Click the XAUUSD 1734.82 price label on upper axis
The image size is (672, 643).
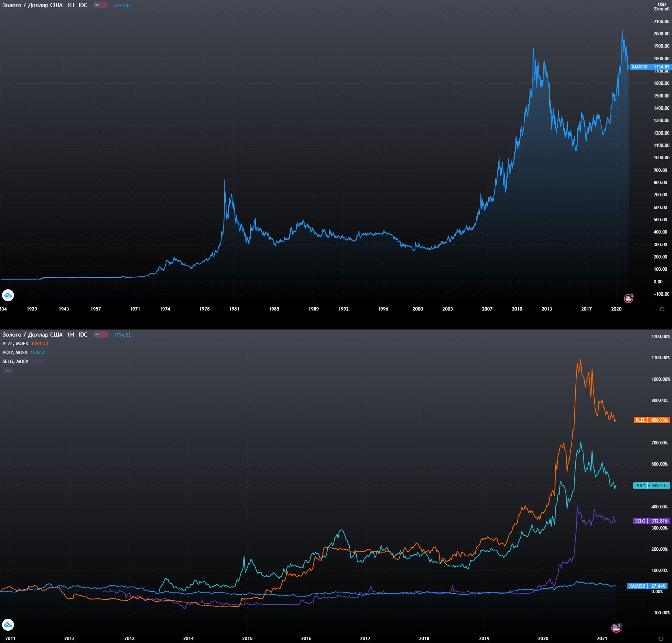coord(650,67)
